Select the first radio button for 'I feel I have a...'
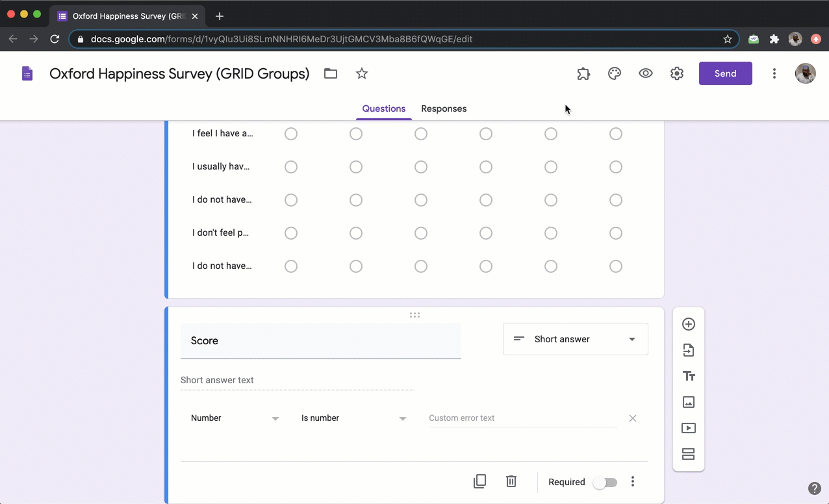The width and height of the screenshot is (829, 504). click(290, 134)
